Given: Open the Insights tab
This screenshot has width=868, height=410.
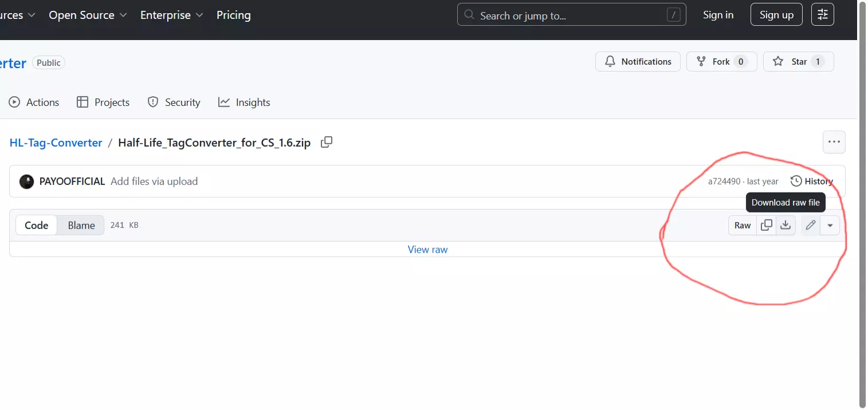Looking at the screenshot, I should click(244, 102).
